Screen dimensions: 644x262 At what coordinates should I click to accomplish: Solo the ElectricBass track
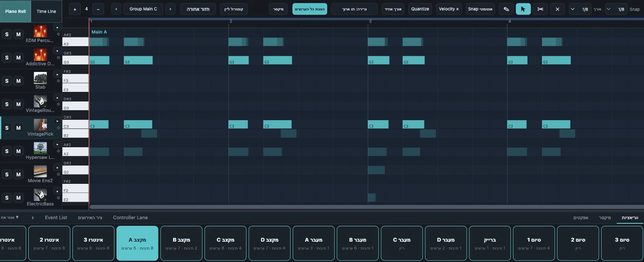[x=7, y=198]
